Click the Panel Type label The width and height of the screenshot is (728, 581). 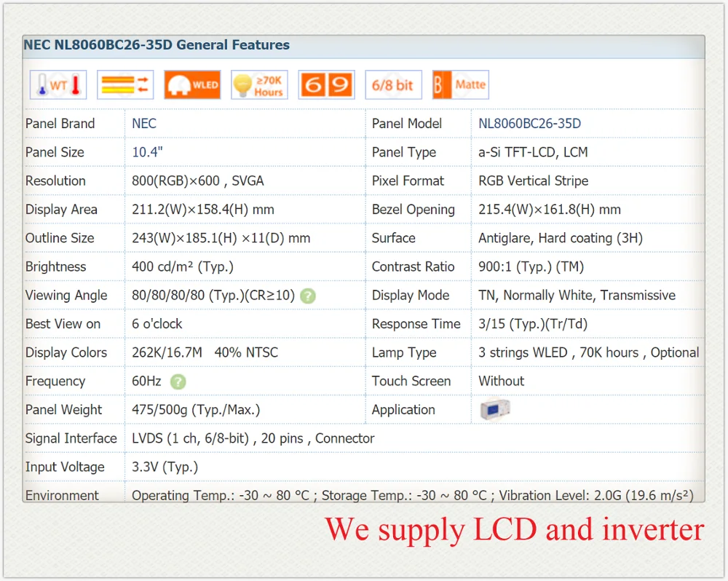pos(404,152)
